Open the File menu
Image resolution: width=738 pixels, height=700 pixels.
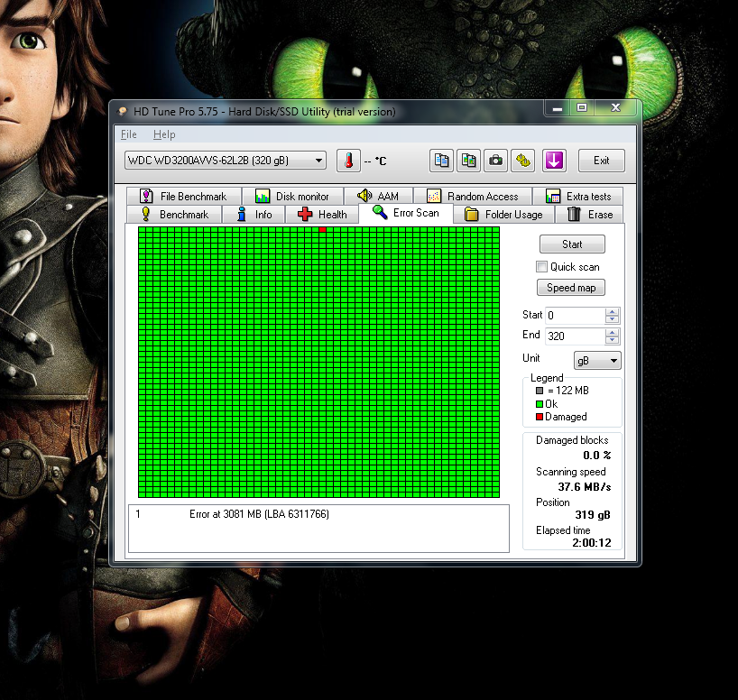(x=128, y=134)
